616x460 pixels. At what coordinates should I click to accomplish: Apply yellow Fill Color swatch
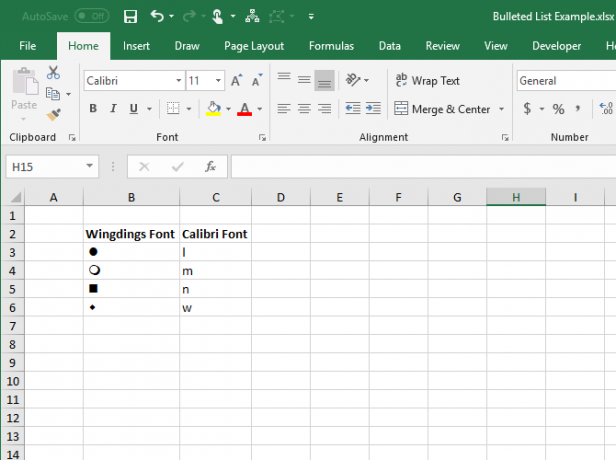[213, 108]
